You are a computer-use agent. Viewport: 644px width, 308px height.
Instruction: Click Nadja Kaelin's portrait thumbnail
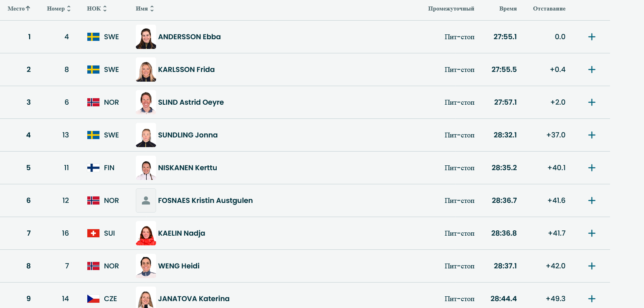(x=146, y=233)
